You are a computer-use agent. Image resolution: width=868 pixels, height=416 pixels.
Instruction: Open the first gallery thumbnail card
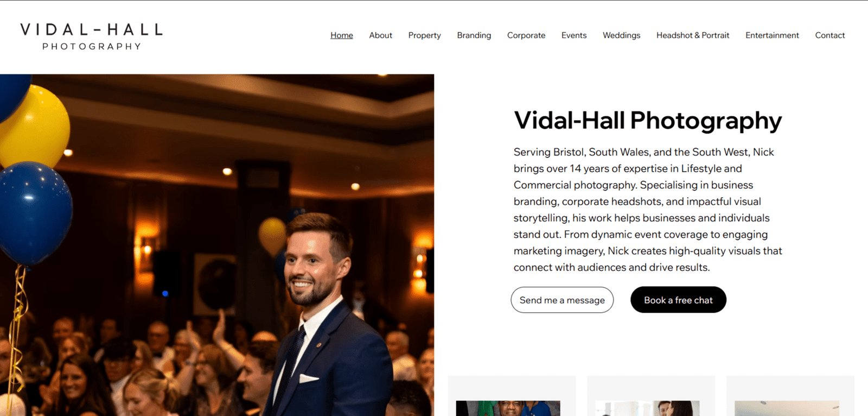pyautogui.click(x=512, y=396)
